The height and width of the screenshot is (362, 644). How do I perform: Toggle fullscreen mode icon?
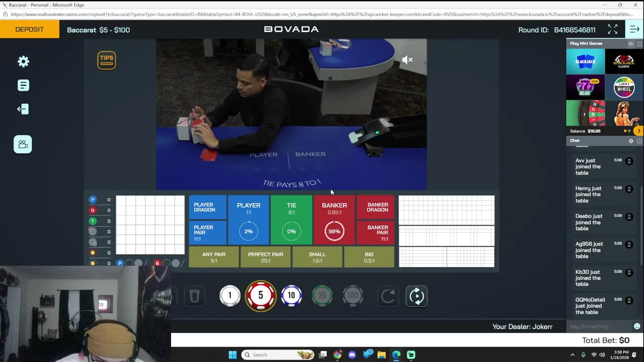click(612, 30)
